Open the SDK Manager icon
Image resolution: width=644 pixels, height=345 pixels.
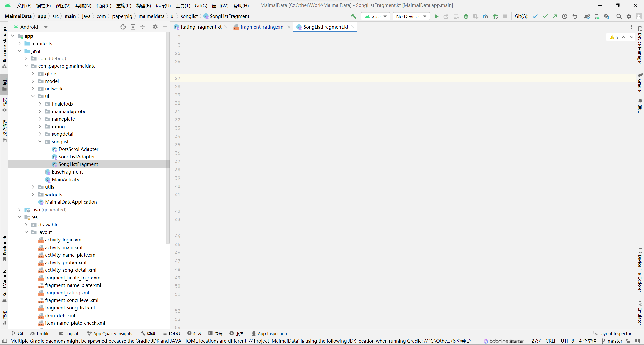tap(607, 16)
